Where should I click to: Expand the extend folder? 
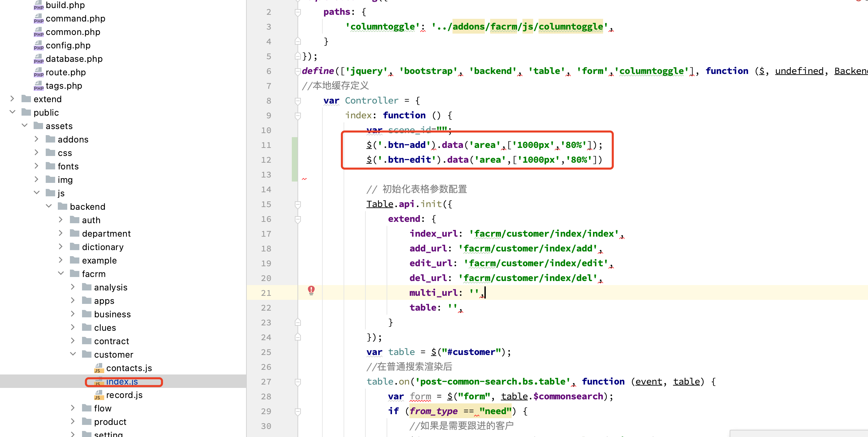tap(12, 99)
